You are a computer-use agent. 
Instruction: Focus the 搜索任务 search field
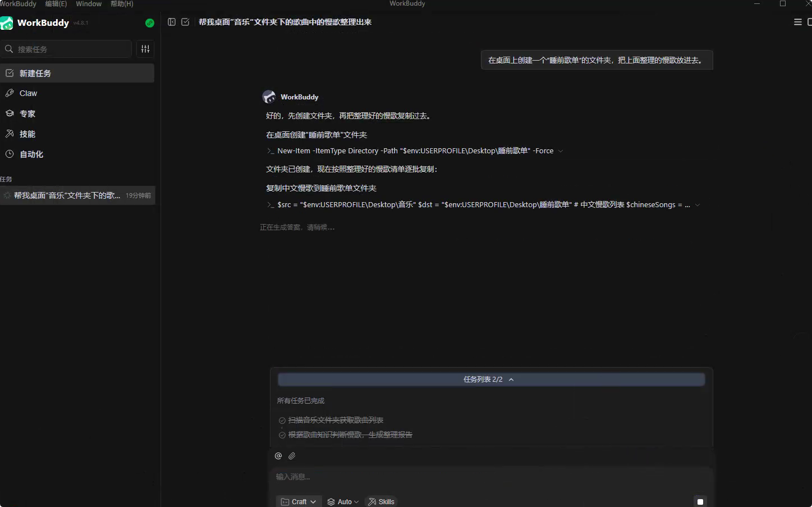tap(66, 49)
